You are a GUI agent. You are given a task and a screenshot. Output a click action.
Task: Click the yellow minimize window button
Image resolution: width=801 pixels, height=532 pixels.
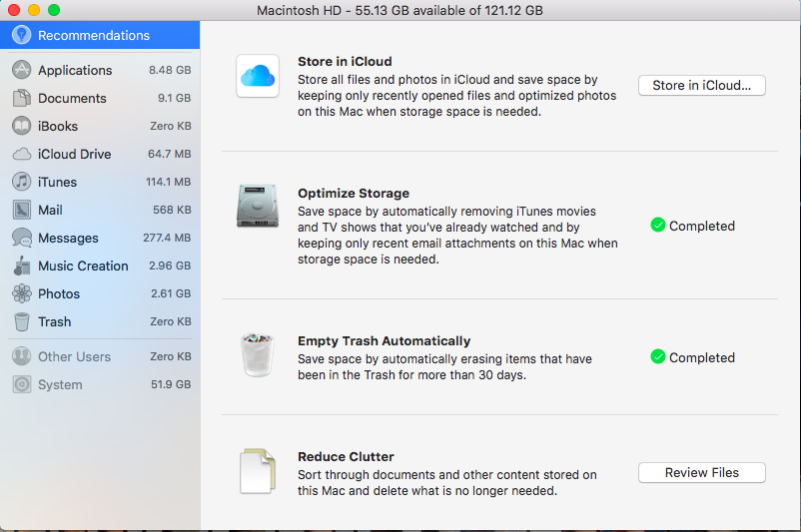pos(34,10)
